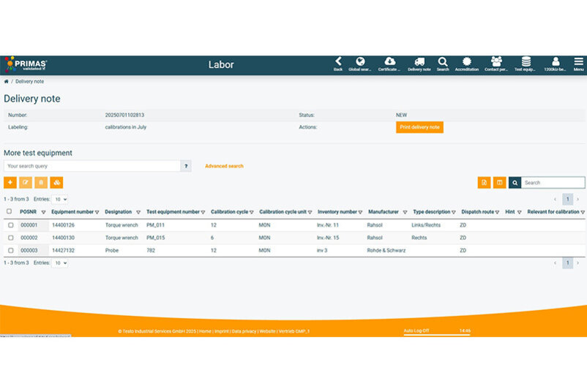The width and height of the screenshot is (587, 392).
Task: Toggle the select-all header checkbox
Action: tap(10, 212)
